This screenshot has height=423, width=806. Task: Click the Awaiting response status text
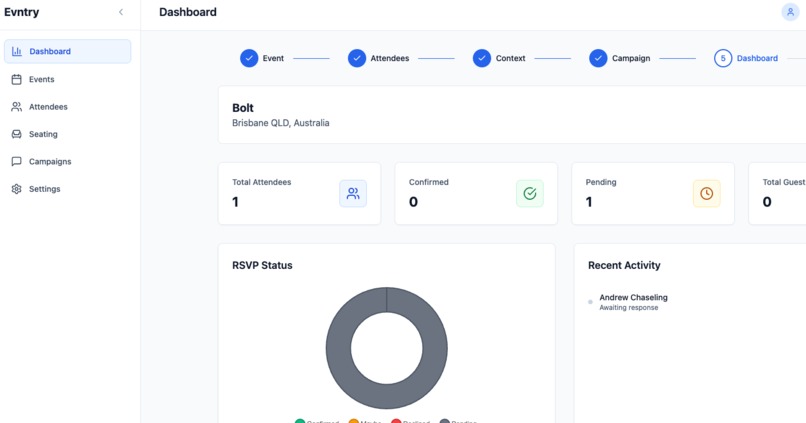629,307
